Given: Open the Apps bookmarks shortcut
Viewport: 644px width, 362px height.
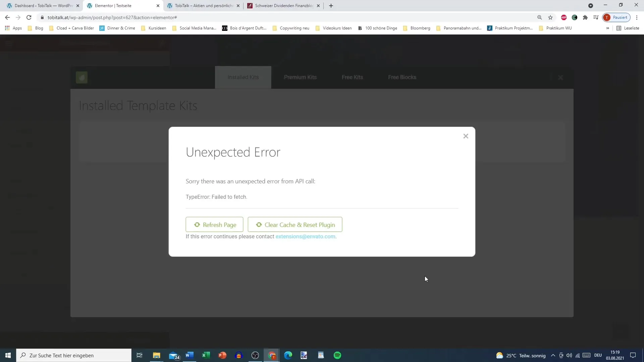Looking at the screenshot, I should coord(13,28).
